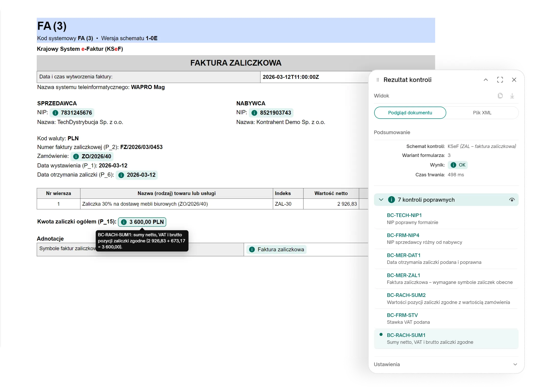Select the BC-MER-DAT1 check item
This screenshot has height=392, width=543.
446,259
